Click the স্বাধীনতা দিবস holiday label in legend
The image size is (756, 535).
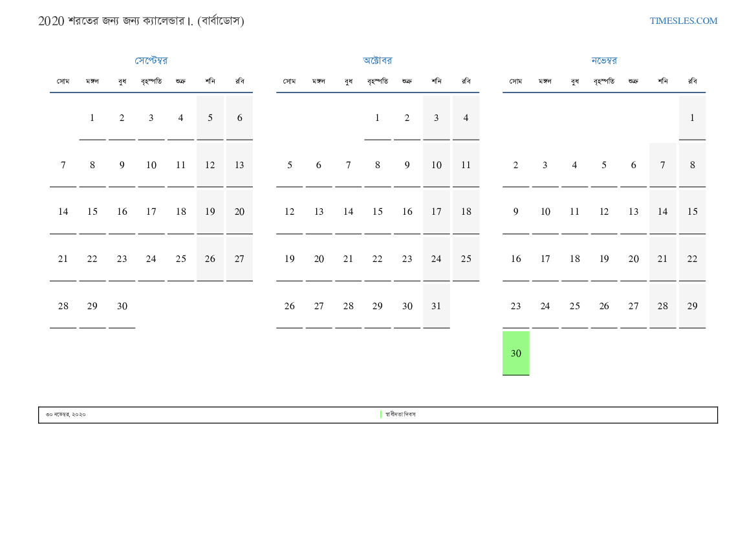coord(400,415)
